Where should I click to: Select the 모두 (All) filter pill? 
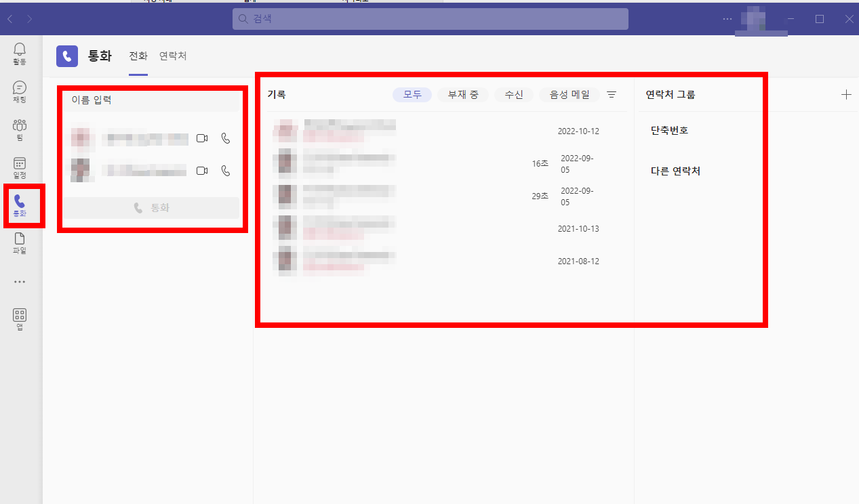412,95
